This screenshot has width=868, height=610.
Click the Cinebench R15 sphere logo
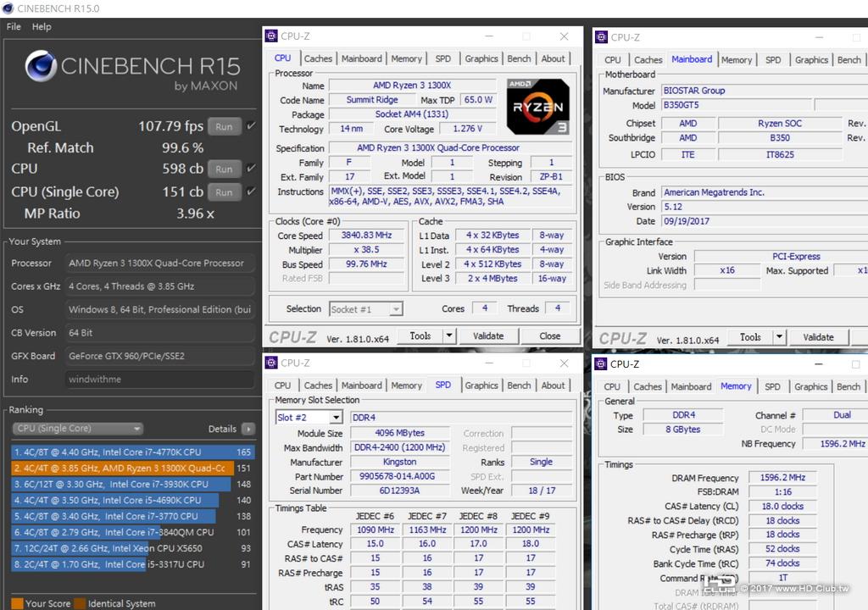click(x=41, y=66)
